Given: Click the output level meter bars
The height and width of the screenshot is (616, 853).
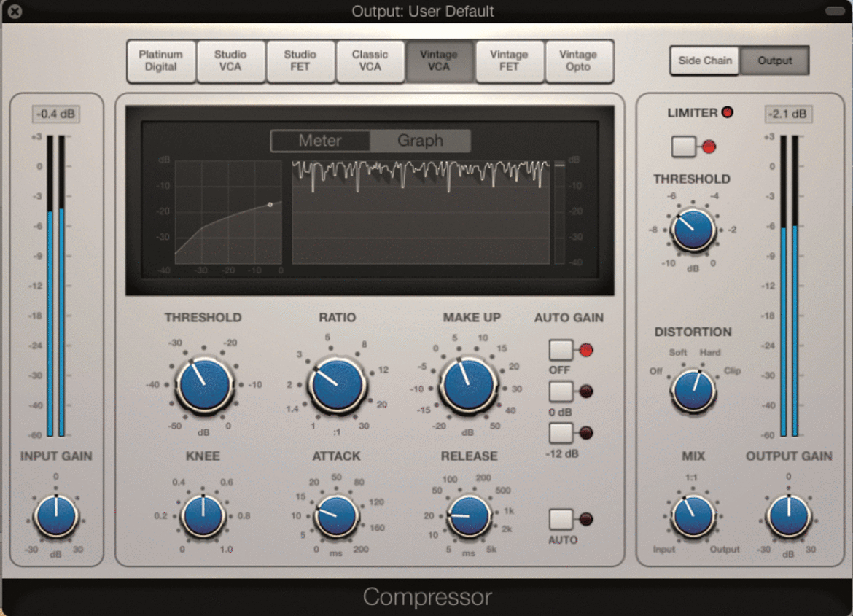Looking at the screenshot, I should (x=789, y=286).
